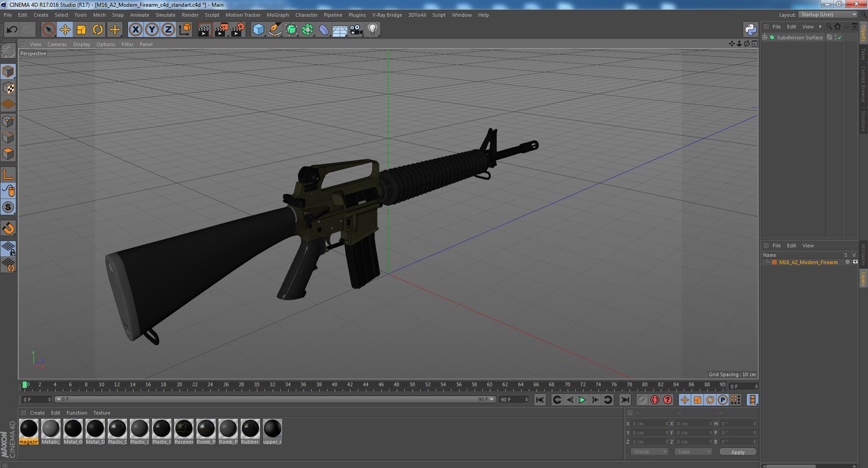This screenshot has width=868, height=468.
Task: Switch to Texture mode
Action: (8, 88)
